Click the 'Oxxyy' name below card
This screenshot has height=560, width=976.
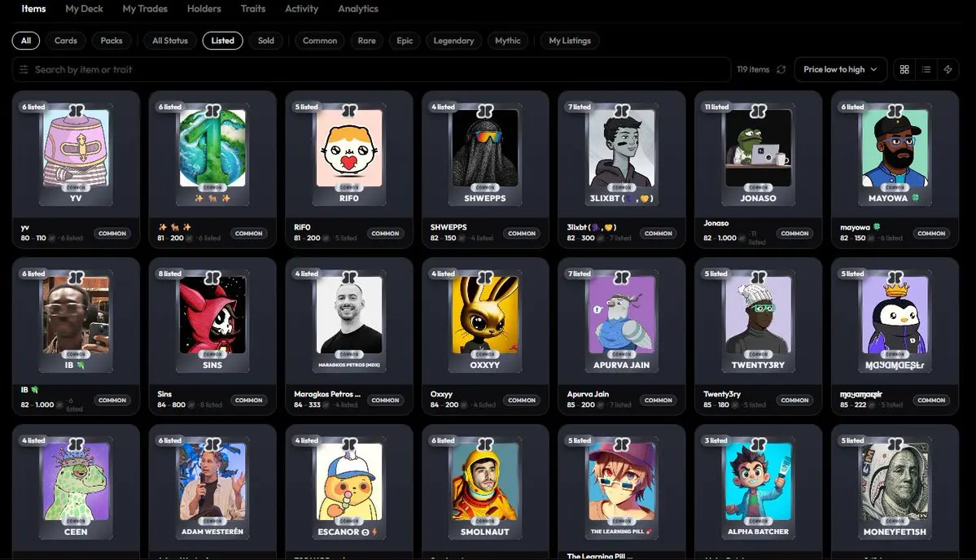point(441,394)
